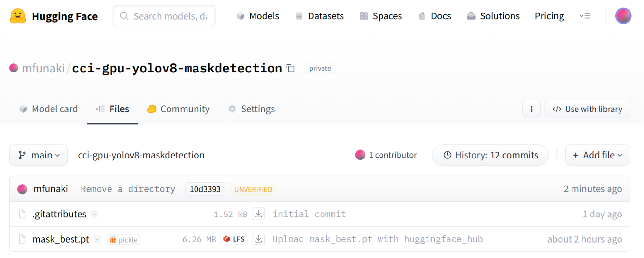Click the user profile avatar circle
Image resolution: width=644 pixels, height=258 pixels.
623,15
